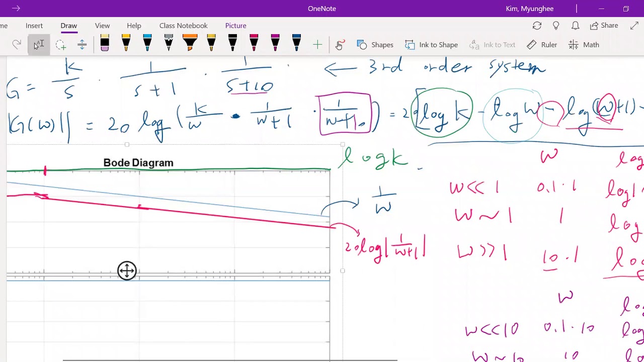Image resolution: width=644 pixels, height=362 pixels.
Task: Select the orange highlighter
Action: pos(190,43)
